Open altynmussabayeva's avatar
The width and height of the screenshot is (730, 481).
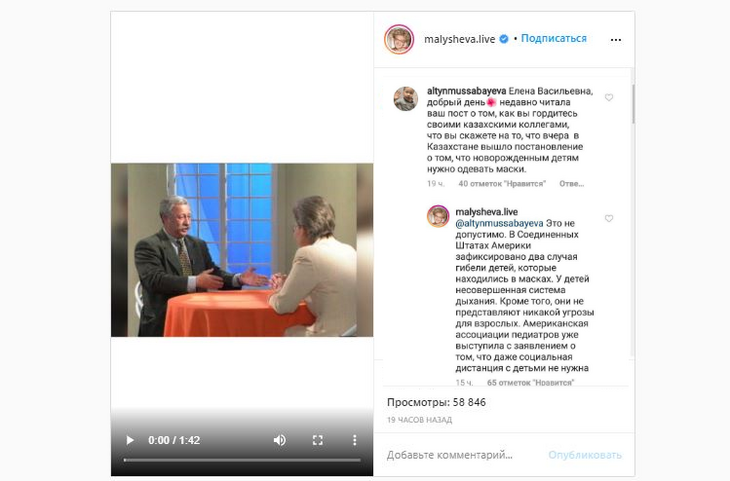[406, 99]
